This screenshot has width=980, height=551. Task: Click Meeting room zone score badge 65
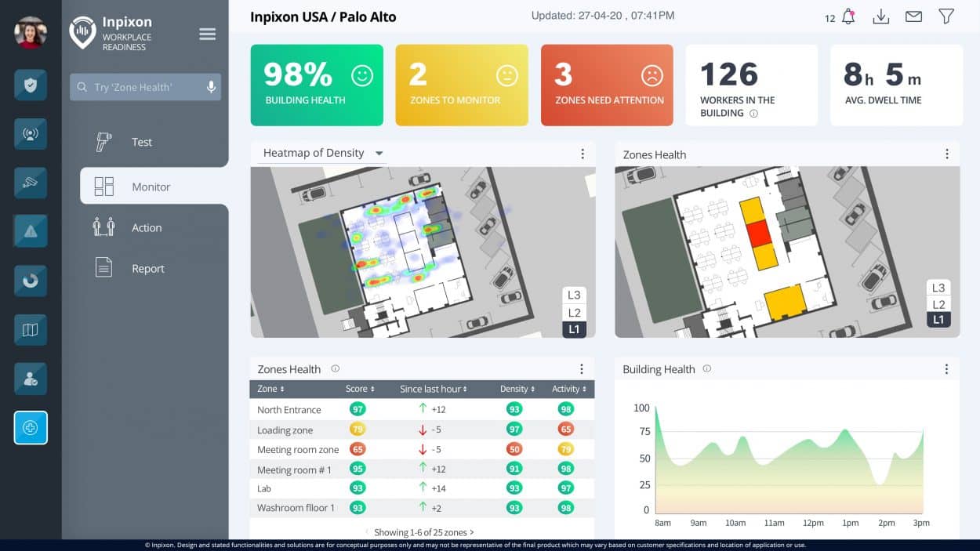pyautogui.click(x=358, y=449)
